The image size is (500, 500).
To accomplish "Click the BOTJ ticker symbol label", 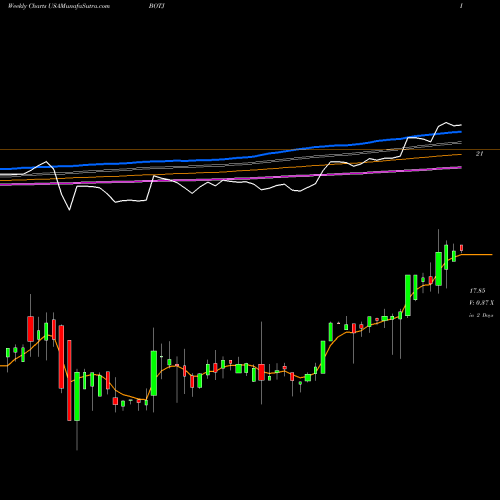I will [x=157, y=6].
